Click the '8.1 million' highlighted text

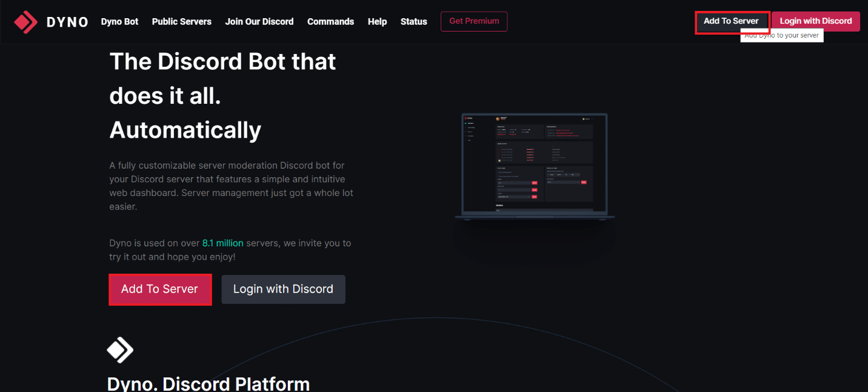(222, 243)
